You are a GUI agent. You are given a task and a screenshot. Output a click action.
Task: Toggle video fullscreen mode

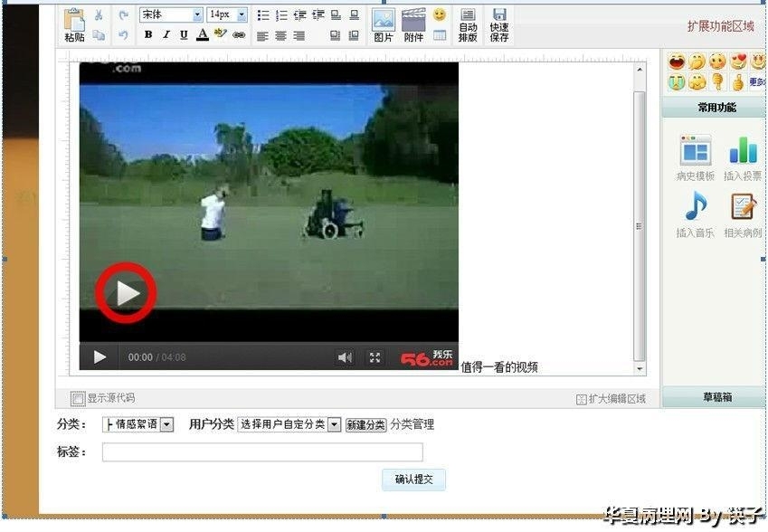pyautogui.click(x=375, y=357)
